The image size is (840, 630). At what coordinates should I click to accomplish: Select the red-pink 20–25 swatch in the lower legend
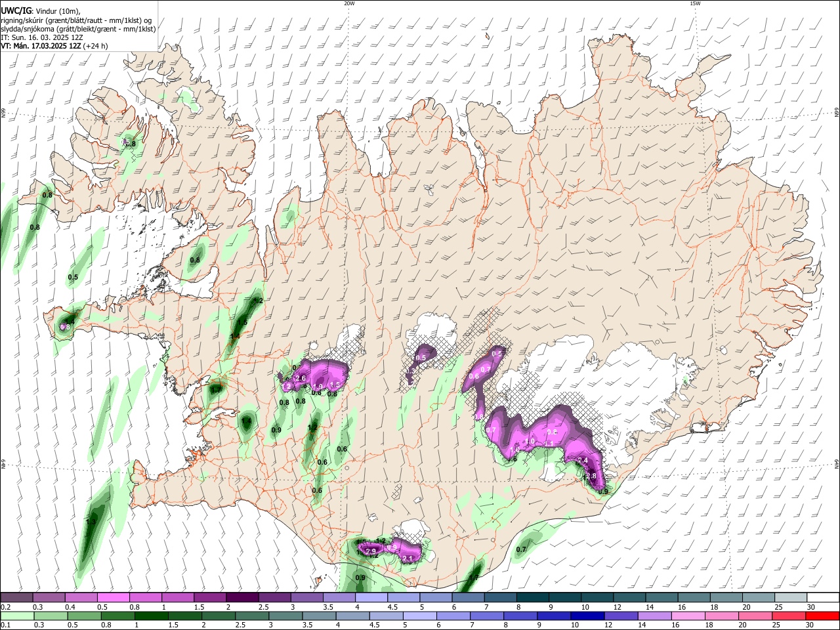(789, 616)
